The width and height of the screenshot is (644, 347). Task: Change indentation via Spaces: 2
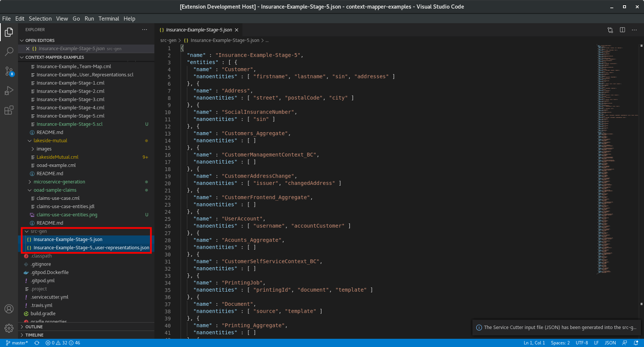(560, 343)
